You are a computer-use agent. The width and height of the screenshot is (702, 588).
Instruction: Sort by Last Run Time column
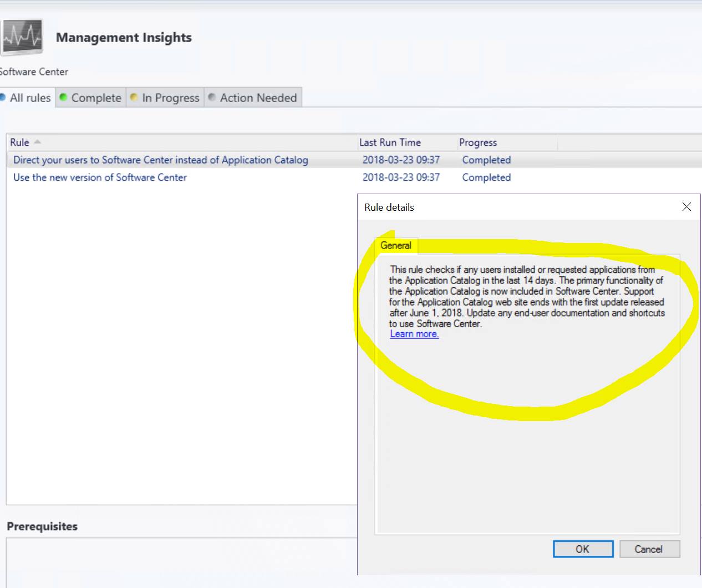tap(406, 143)
